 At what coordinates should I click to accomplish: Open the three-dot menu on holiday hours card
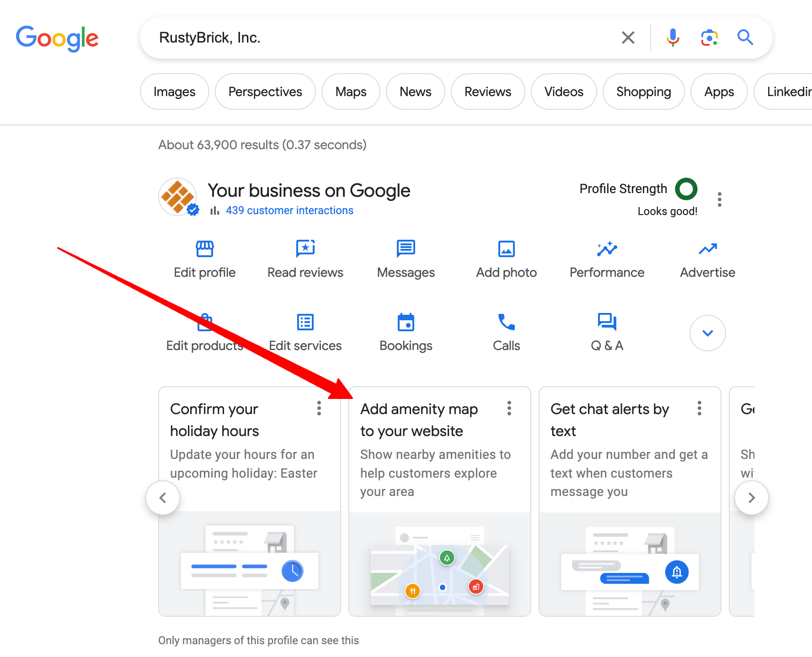319,409
